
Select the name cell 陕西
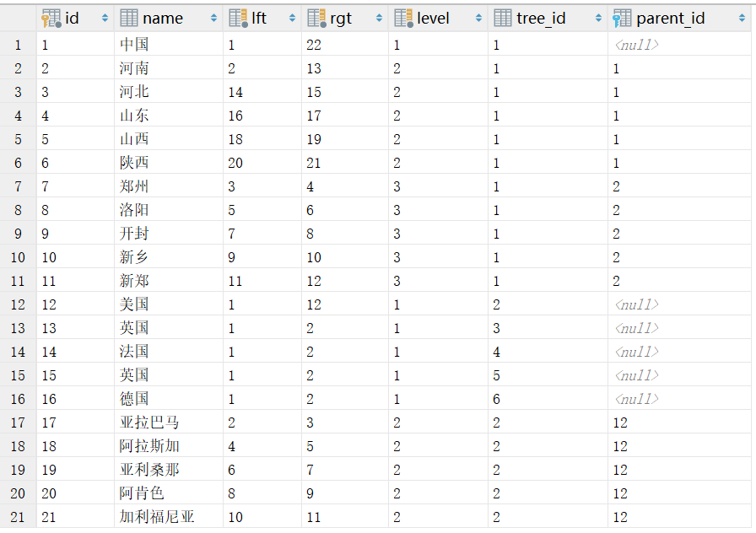[x=168, y=163]
